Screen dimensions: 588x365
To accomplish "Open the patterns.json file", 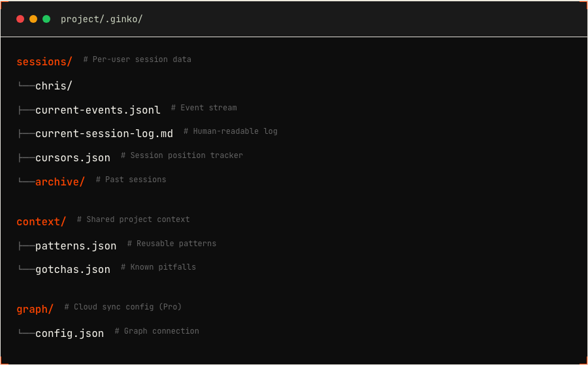I will (76, 246).
